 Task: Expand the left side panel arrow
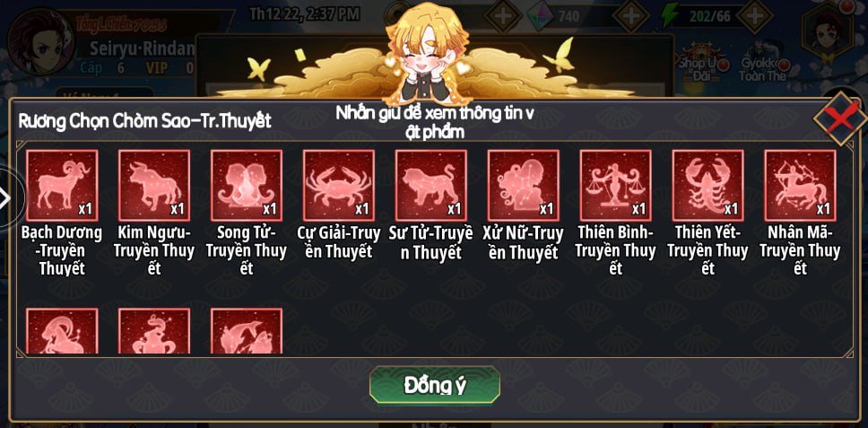6,197
